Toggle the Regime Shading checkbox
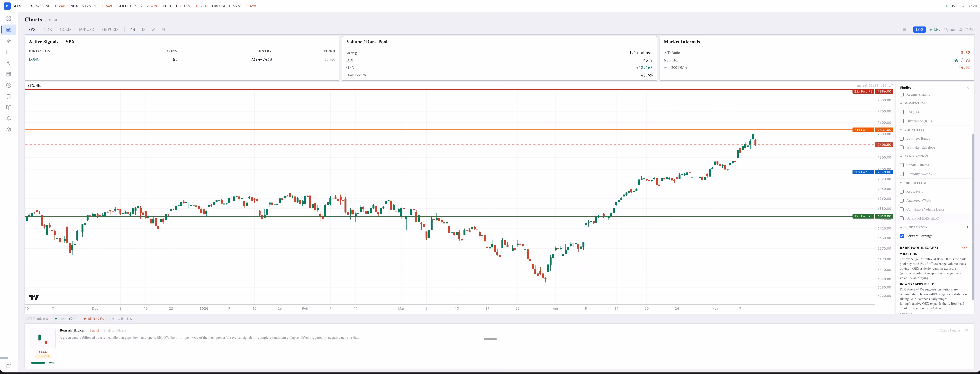Viewport: 980px width, 374px height. (x=902, y=95)
